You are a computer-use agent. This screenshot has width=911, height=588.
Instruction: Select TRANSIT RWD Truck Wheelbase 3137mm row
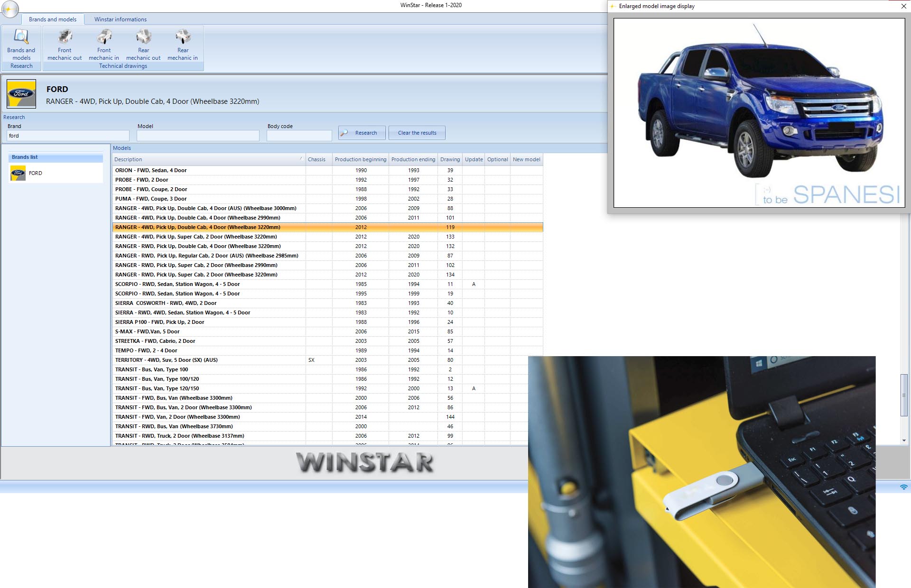point(320,436)
